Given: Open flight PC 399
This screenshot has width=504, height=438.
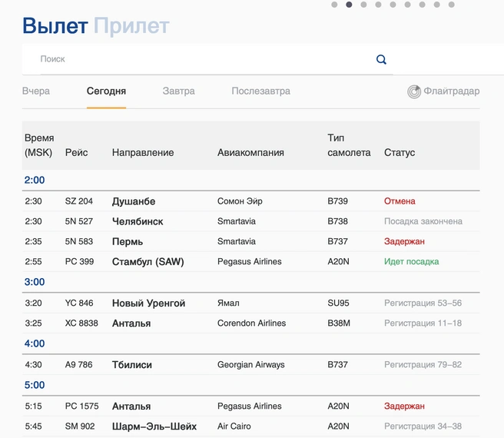Looking at the screenshot, I should tap(79, 262).
